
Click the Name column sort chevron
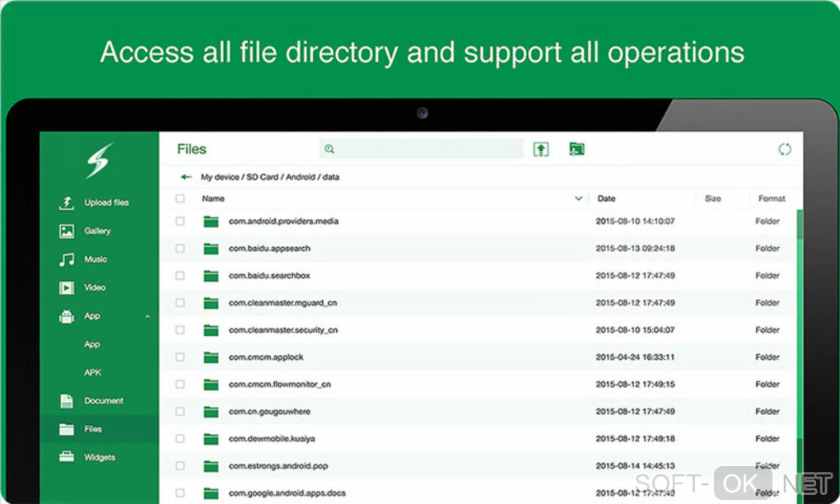click(x=579, y=198)
